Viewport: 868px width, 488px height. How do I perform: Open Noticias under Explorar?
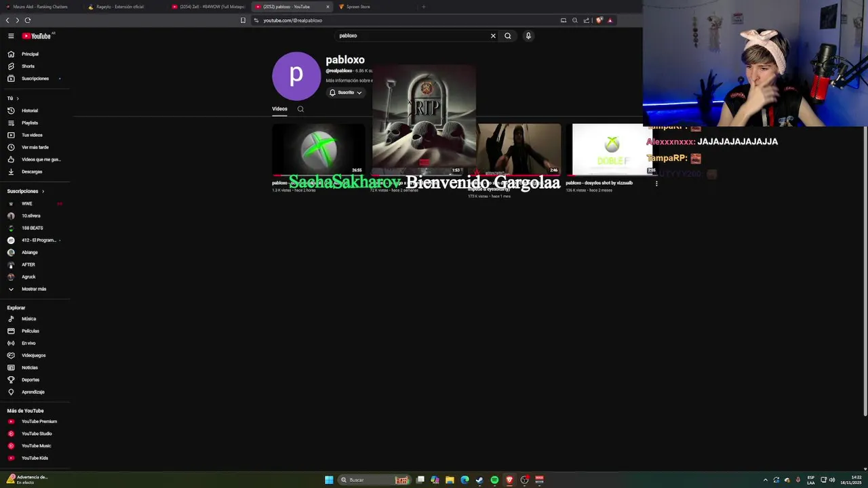[30, 367]
